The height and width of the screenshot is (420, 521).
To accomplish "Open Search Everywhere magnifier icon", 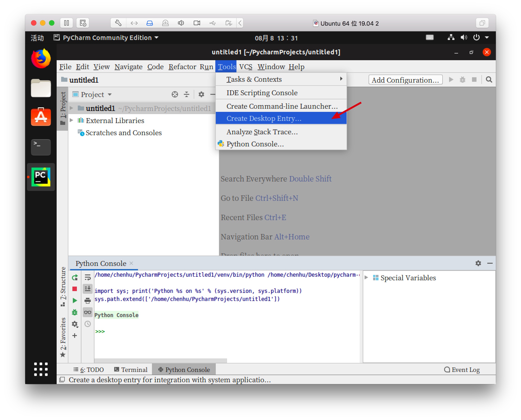I will pyautogui.click(x=489, y=80).
